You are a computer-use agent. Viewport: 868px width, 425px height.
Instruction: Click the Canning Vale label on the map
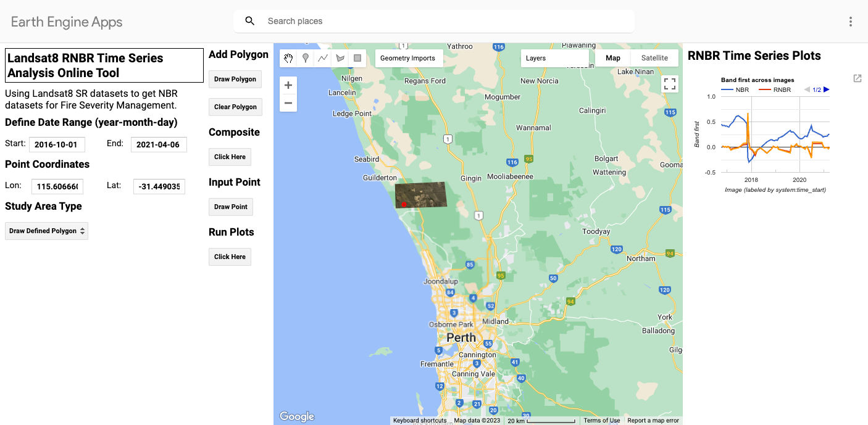pos(474,374)
